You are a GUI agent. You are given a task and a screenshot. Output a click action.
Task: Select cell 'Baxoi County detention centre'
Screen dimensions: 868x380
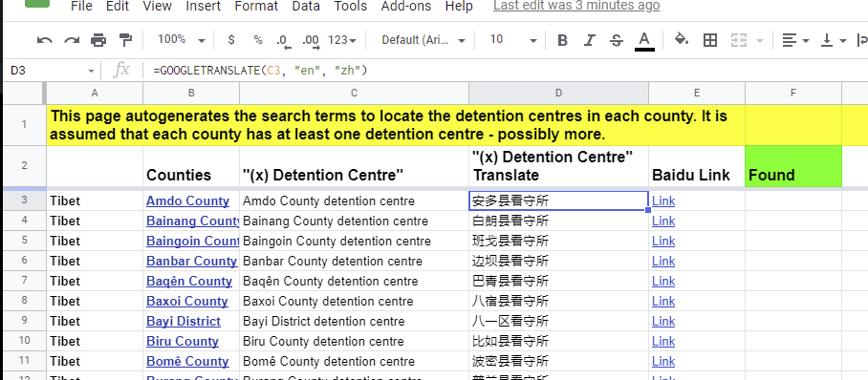pos(355,301)
